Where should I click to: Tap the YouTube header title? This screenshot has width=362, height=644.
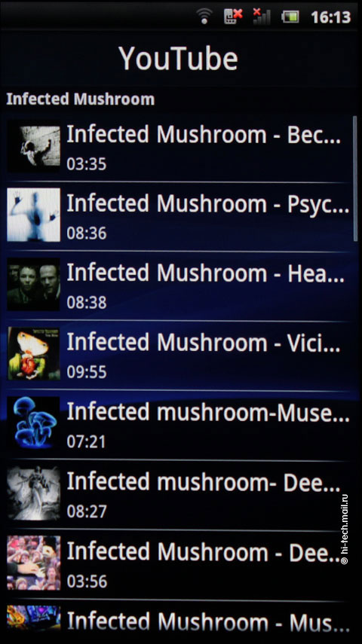click(179, 58)
